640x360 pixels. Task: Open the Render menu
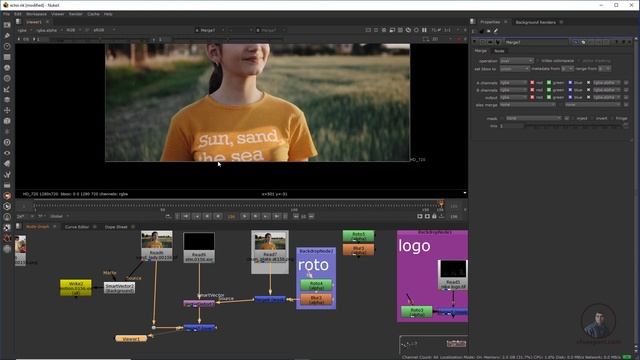76,14
